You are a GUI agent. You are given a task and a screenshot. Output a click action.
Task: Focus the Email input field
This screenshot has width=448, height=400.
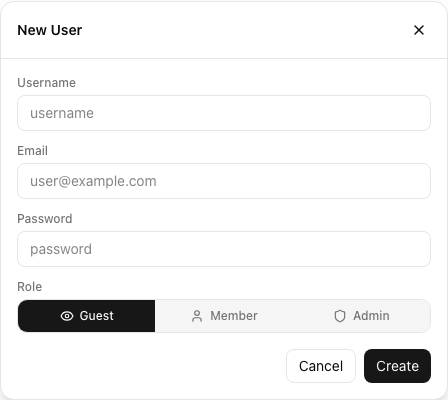tap(224, 181)
